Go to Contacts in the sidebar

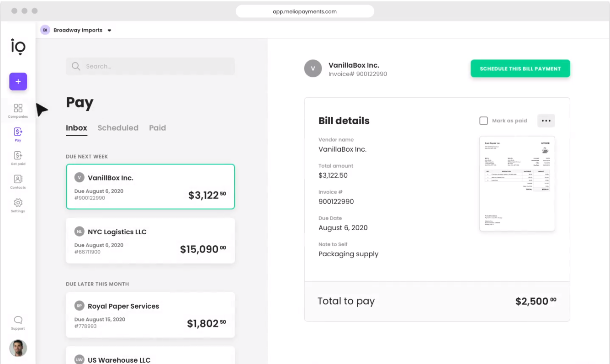(18, 181)
